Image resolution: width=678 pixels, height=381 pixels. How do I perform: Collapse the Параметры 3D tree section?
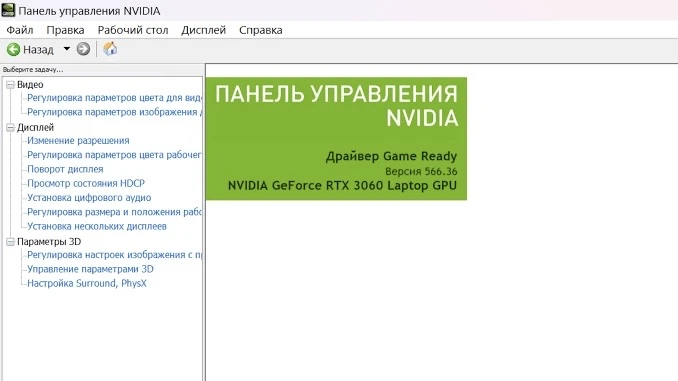[x=10, y=242]
